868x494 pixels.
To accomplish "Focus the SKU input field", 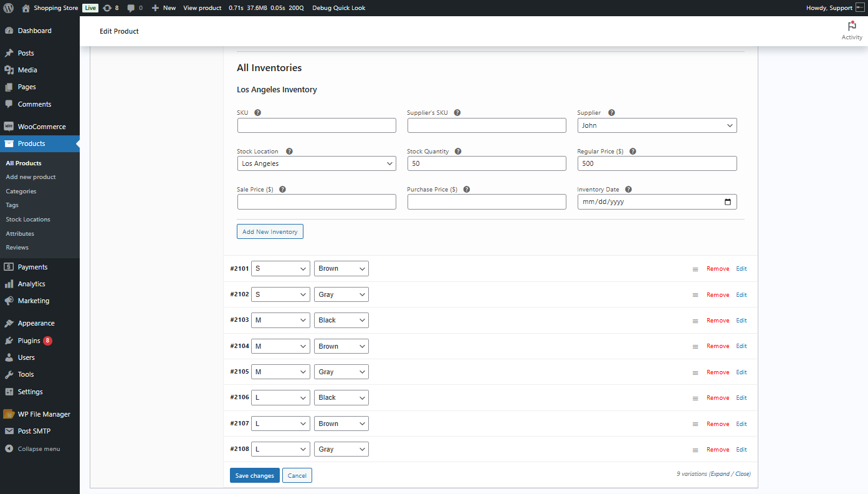I will [317, 125].
